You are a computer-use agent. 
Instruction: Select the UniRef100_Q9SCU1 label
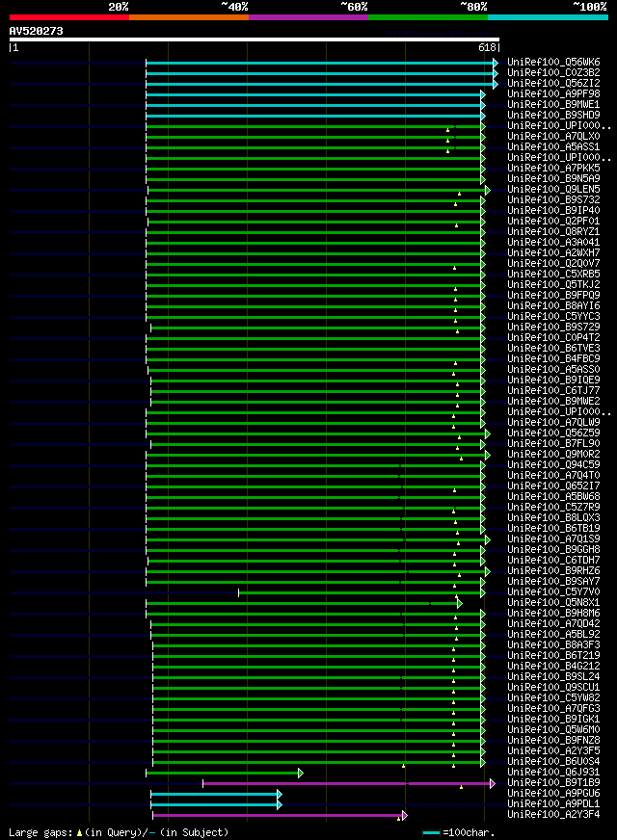coord(553,688)
